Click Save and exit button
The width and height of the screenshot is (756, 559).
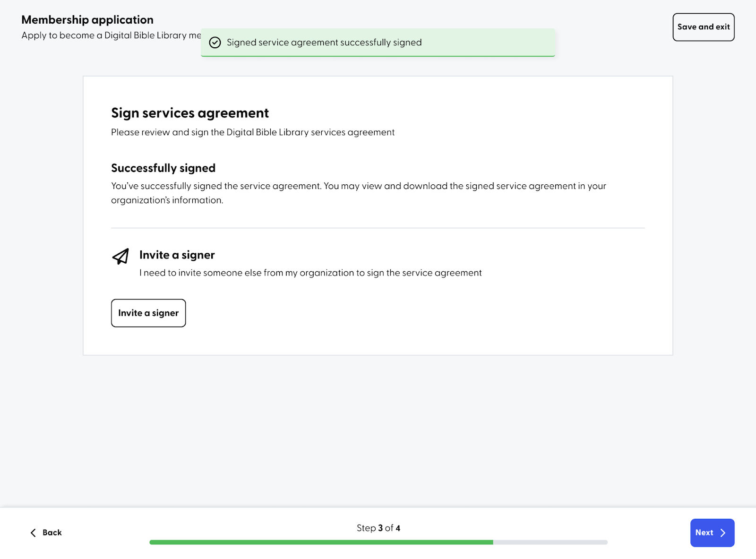pos(704,27)
